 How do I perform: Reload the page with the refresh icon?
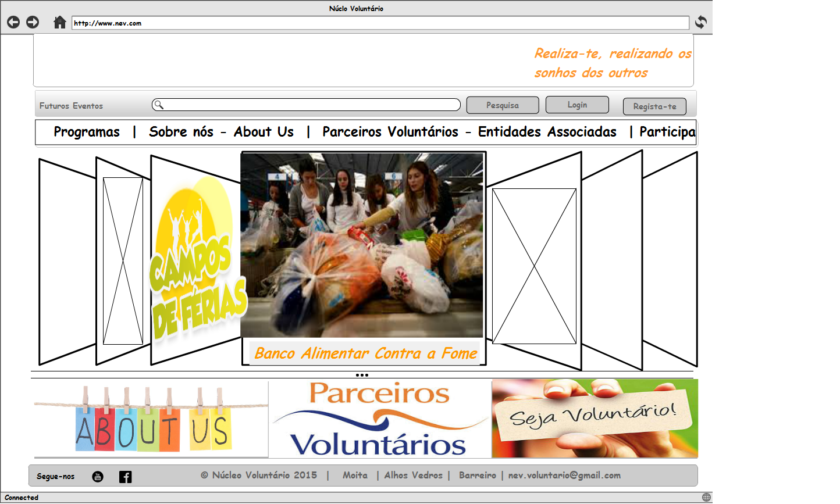pos(701,22)
